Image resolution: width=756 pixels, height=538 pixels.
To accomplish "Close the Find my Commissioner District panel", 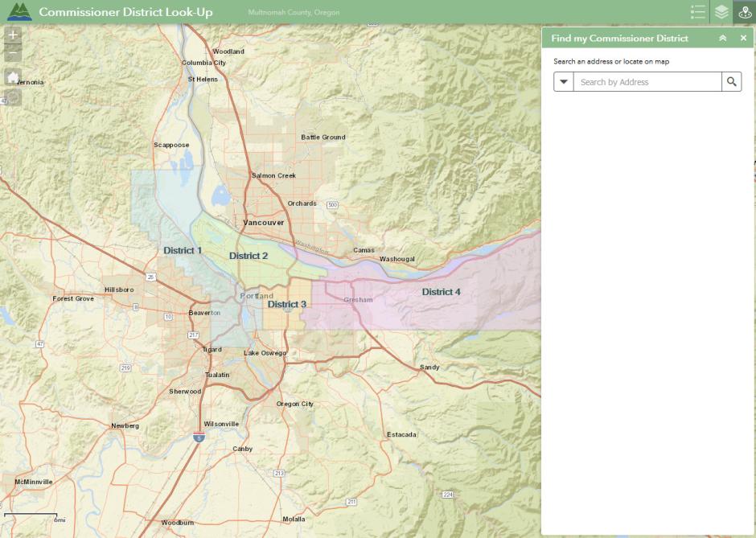I will (x=743, y=39).
